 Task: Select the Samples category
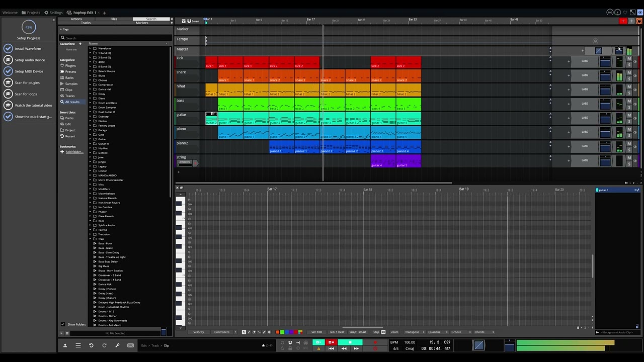tap(71, 84)
